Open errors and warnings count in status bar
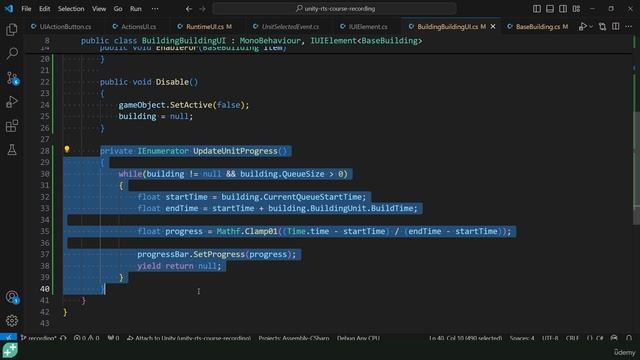The height and width of the screenshot is (360, 640). coord(86,338)
